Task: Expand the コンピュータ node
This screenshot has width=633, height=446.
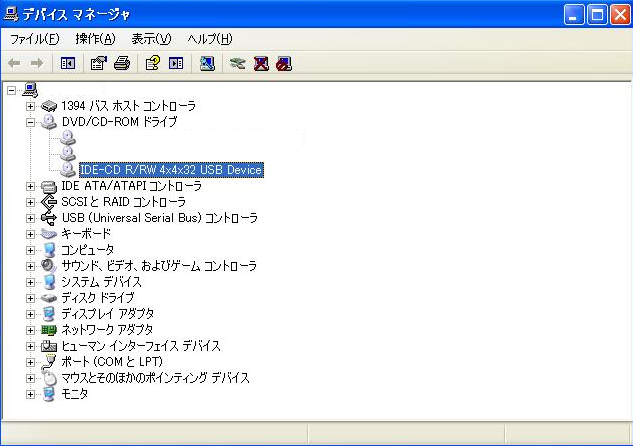Action: (30, 250)
